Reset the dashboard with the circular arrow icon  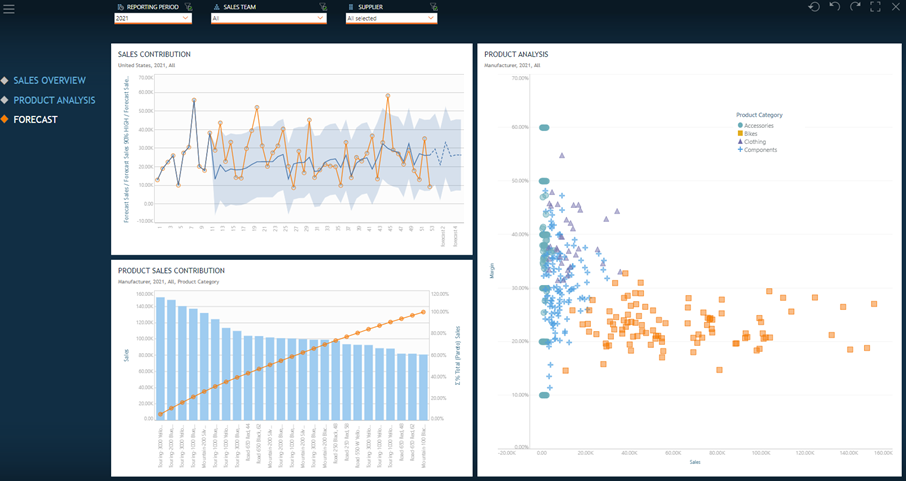[x=814, y=7]
